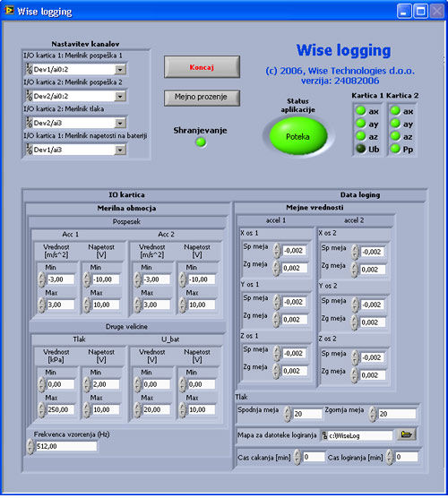Click the Tlak Max 250,00 value field
Screen dimensions: 448x498
tap(61, 409)
